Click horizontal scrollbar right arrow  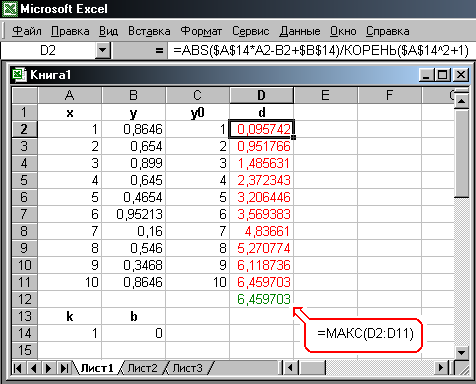[x=442, y=368]
